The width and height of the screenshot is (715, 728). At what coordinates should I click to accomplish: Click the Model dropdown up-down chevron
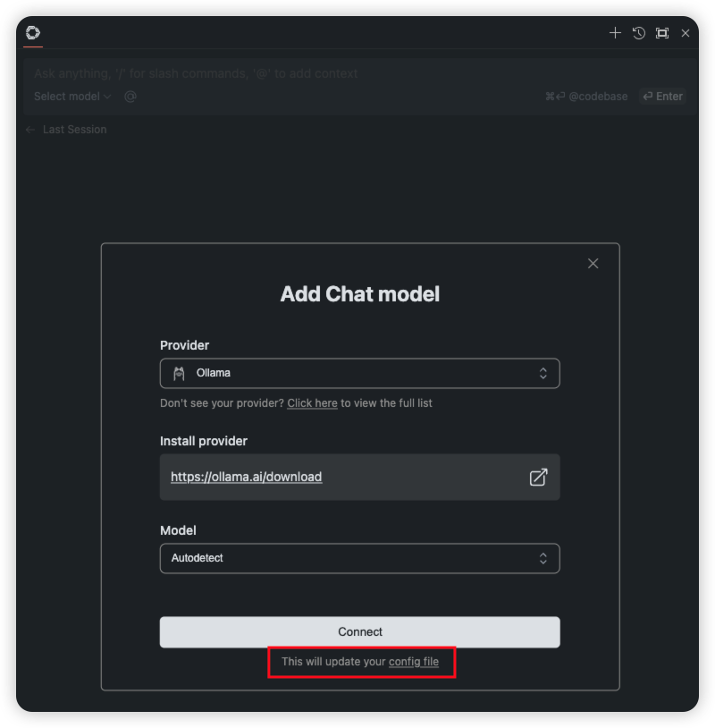(543, 558)
